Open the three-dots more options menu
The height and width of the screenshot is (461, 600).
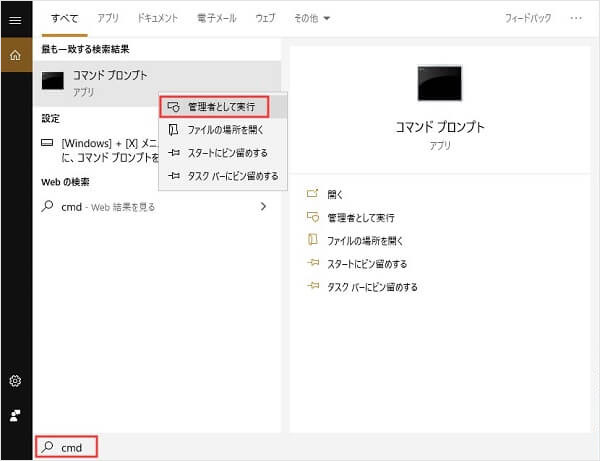[x=576, y=18]
